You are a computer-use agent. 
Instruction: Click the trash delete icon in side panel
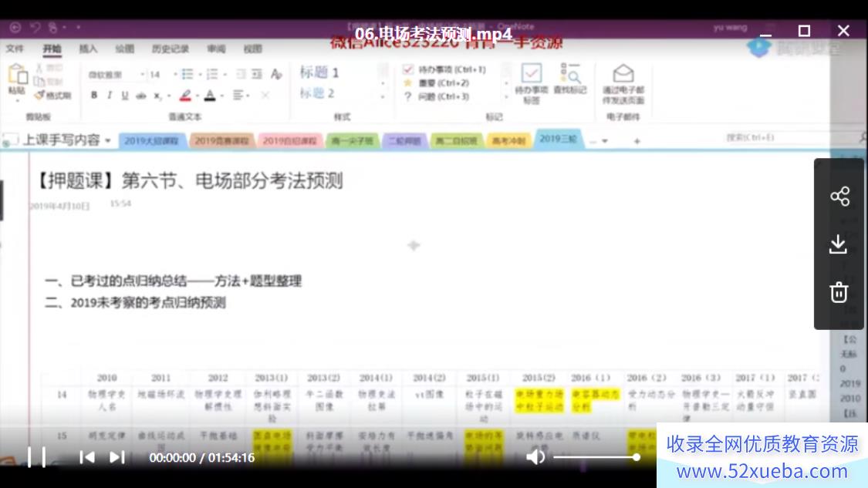pos(839,292)
